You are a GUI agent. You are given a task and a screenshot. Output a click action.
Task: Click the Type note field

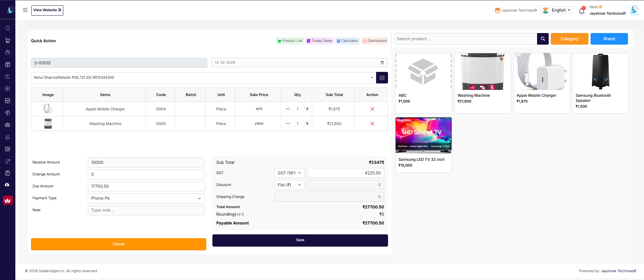point(146,210)
